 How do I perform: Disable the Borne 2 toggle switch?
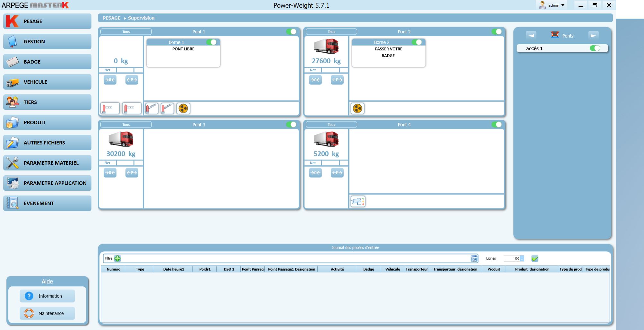[416, 42]
